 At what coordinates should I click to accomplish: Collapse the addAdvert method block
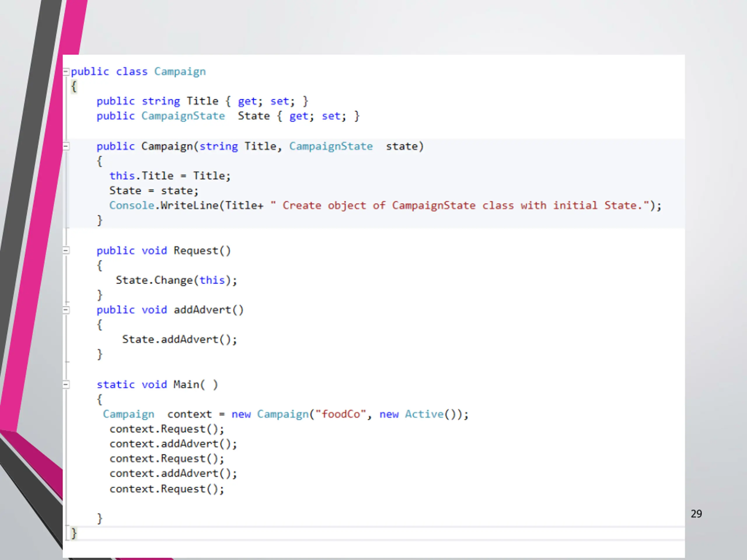pyautogui.click(x=66, y=310)
